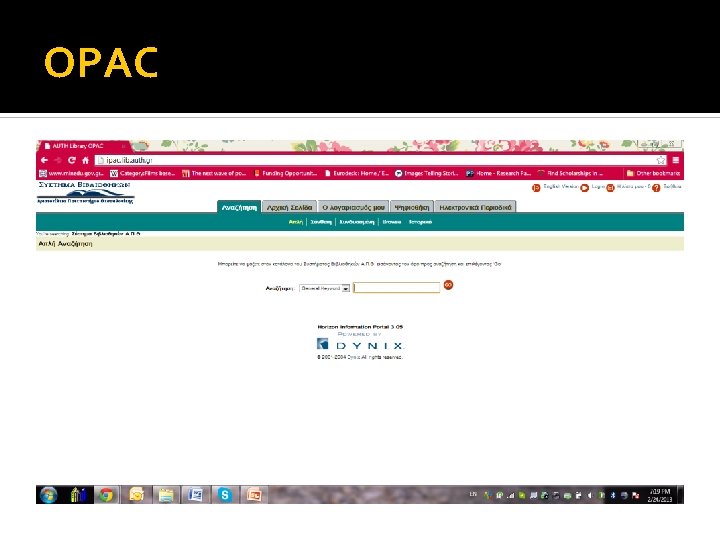The width and height of the screenshot is (720, 540).
Task: Click the red Go search button
Action: pos(448,285)
